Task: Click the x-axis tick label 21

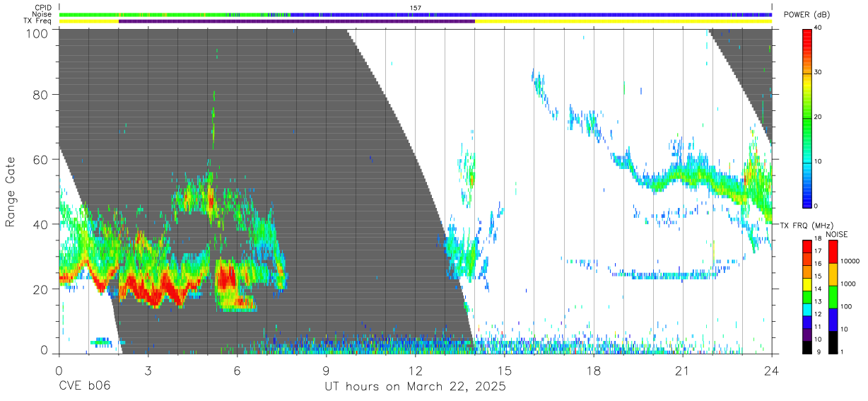Action: pos(683,371)
